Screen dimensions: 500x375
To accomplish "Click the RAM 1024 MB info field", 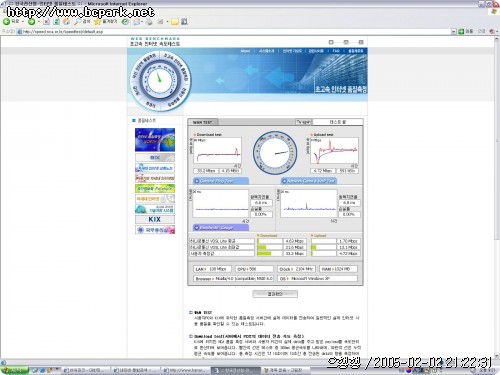I will [x=338, y=269].
